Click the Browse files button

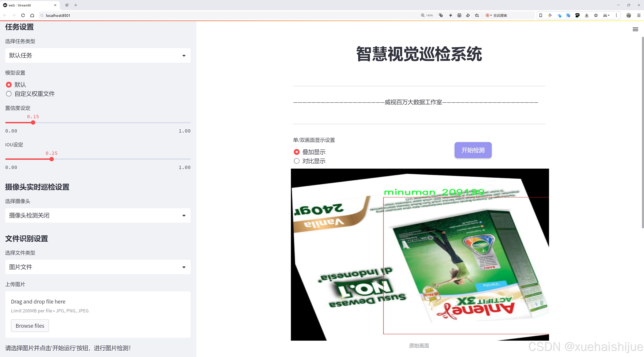(x=30, y=325)
